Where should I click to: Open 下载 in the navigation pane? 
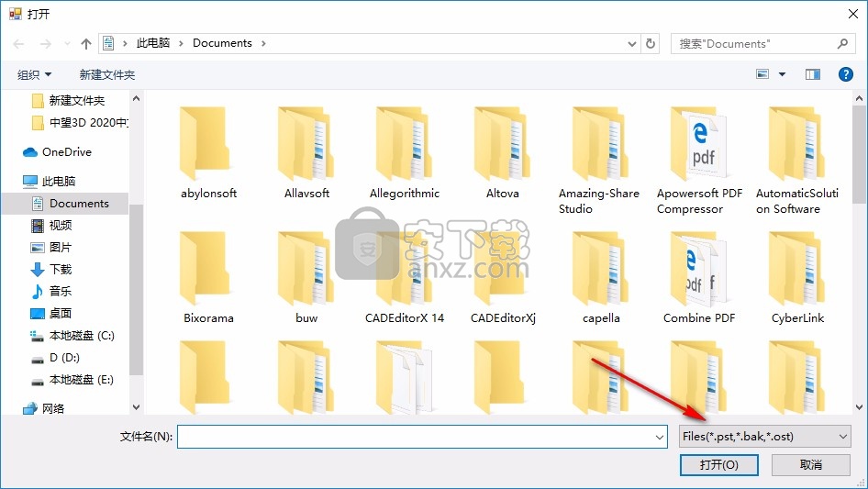point(51,269)
